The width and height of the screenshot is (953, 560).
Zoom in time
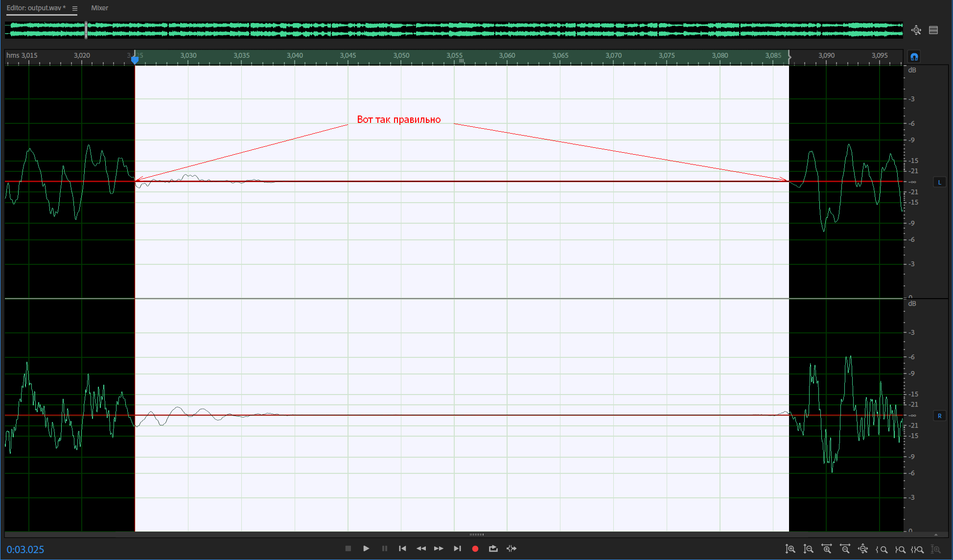coord(827,549)
